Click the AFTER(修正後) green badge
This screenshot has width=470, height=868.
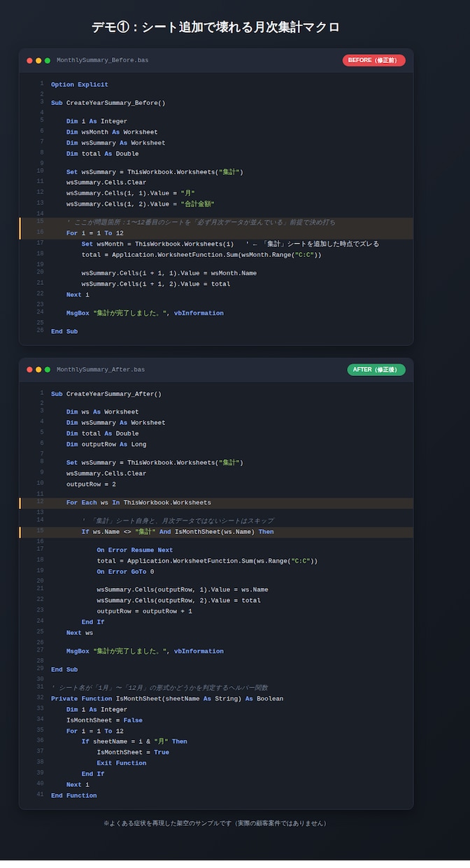(376, 370)
